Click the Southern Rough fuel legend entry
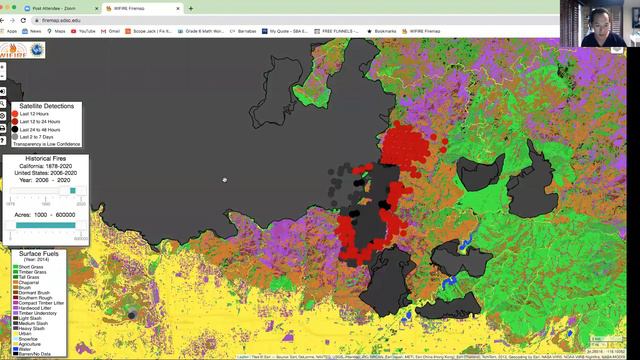Image resolution: width=640 pixels, height=360 pixels. [x=33, y=298]
